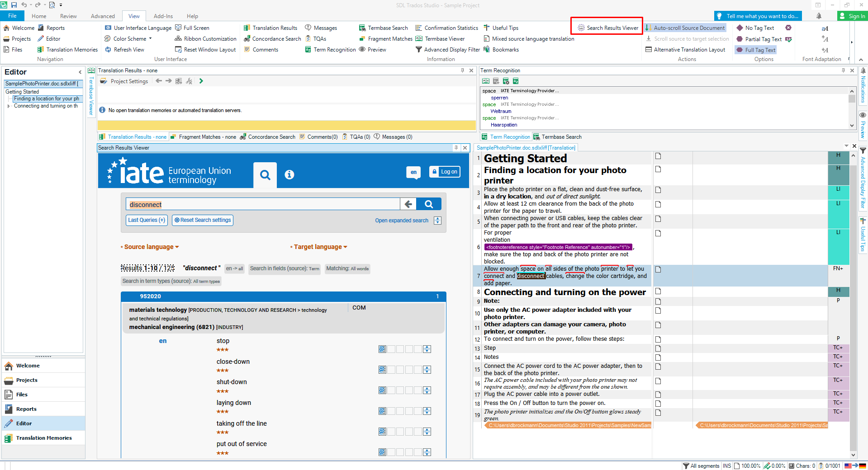Click the IATE 'disconnect' search field
868x470 pixels.
pos(263,204)
